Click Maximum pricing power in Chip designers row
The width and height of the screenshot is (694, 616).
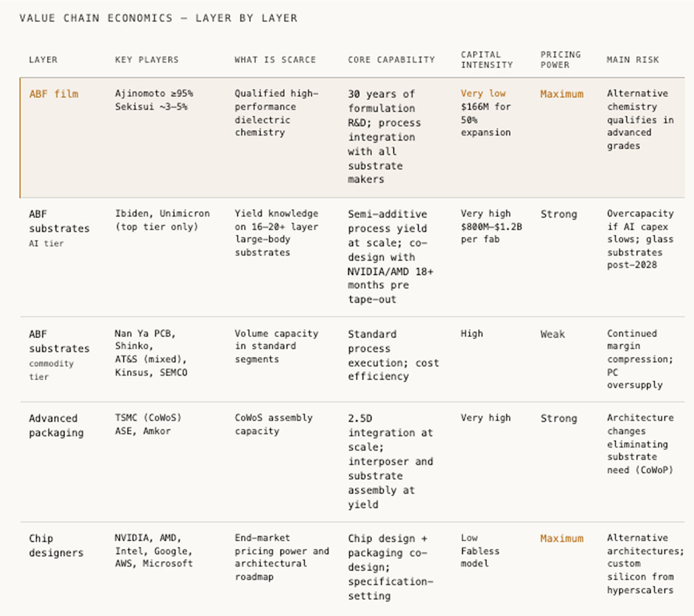561,538
